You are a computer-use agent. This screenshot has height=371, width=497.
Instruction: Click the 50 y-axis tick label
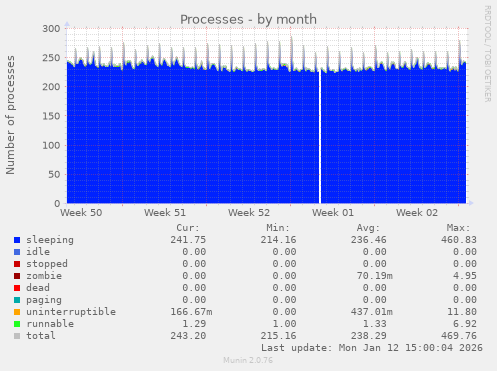(54, 174)
